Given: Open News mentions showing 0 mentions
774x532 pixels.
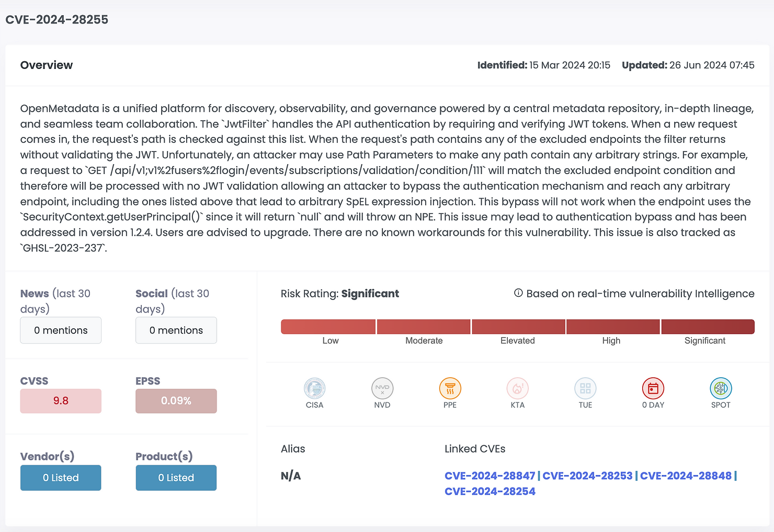Looking at the screenshot, I should coord(61,330).
